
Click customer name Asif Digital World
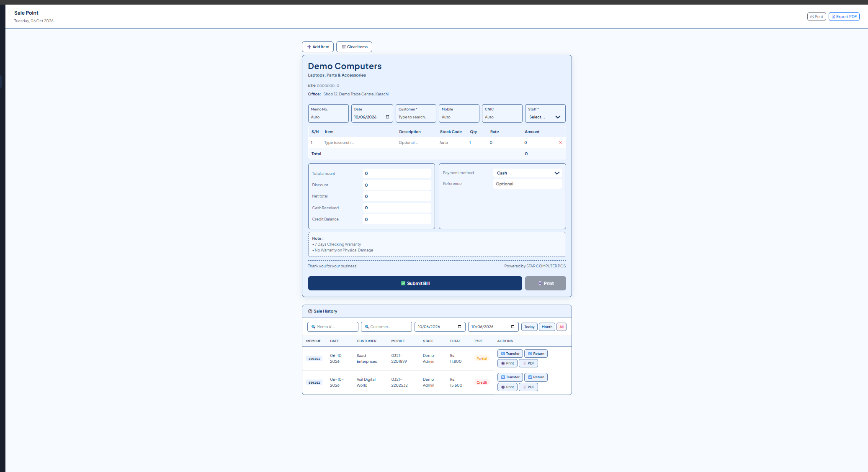click(366, 382)
